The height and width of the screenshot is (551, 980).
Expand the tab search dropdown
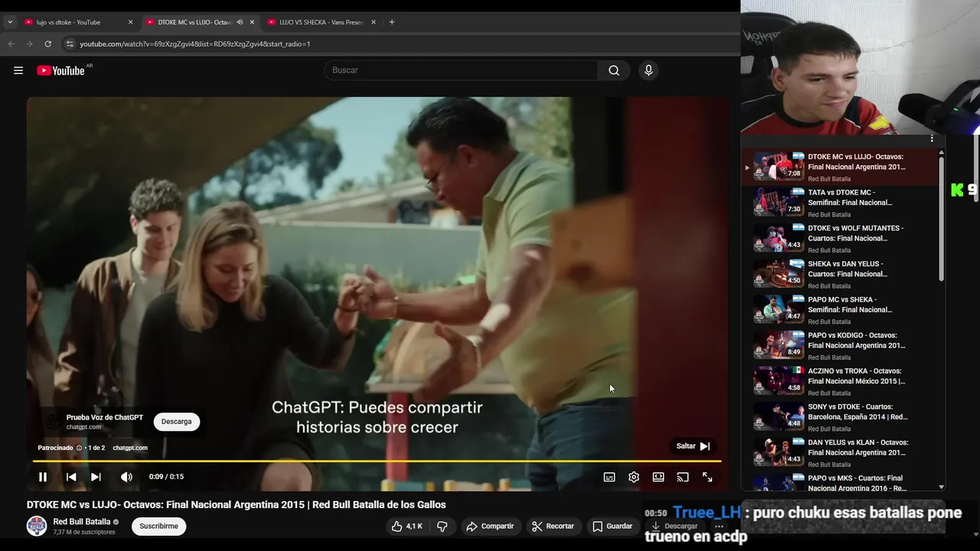(10, 22)
